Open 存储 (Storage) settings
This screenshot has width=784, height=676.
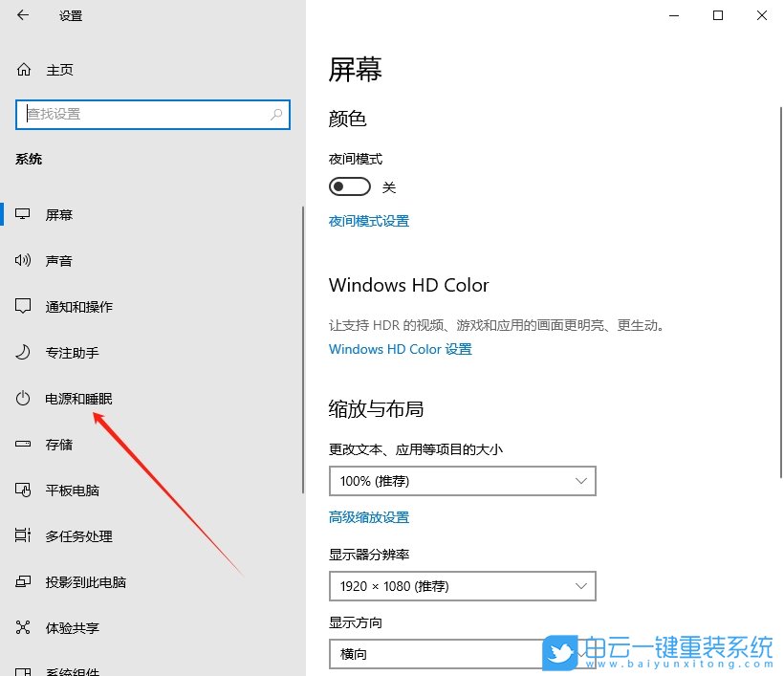[57, 444]
